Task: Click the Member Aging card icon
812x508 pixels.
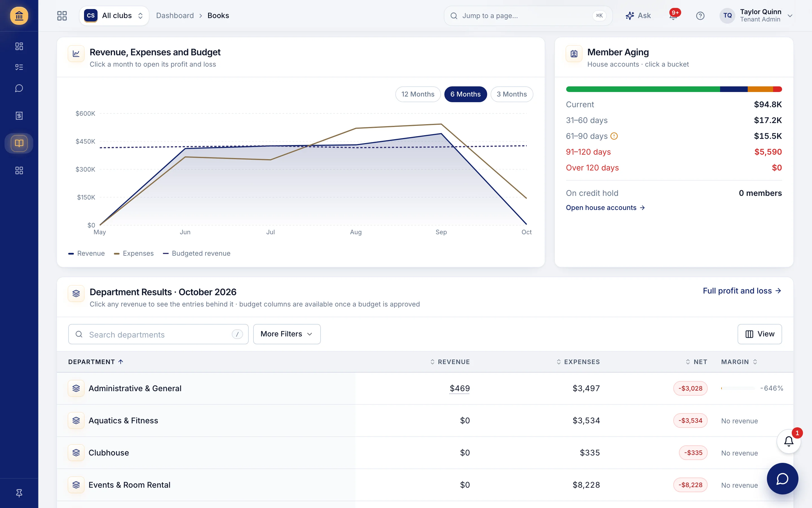Action: coord(574,54)
